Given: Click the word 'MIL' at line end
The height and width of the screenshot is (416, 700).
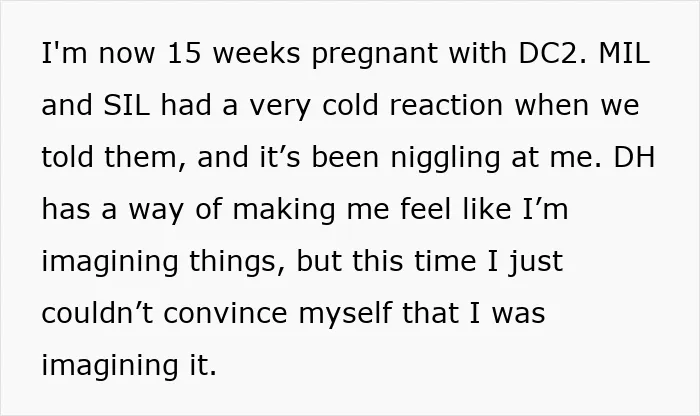Looking at the screenshot, I should coord(624,53).
